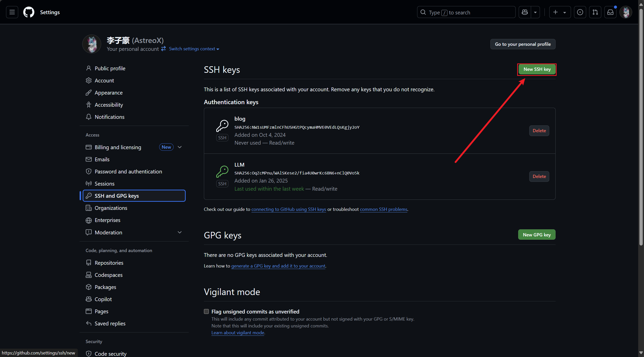Open the notifications inbox icon
The height and width of the screenshot is (357, 644).
(610, 12)
